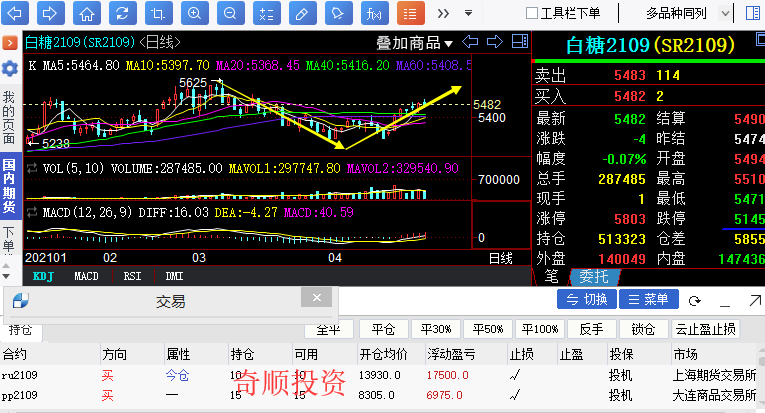The height and width of the screenshot is (413, 765).
Task: Click the 反手 reverse button
Action: click(x=592, y=329)
